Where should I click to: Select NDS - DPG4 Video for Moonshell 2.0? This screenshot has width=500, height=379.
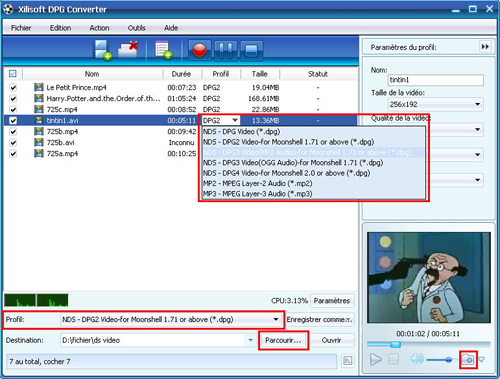tap(314, 173)
